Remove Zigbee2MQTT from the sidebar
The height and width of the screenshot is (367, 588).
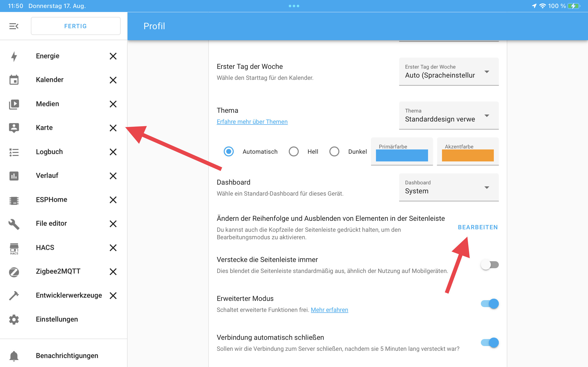(x=113, y=272)
